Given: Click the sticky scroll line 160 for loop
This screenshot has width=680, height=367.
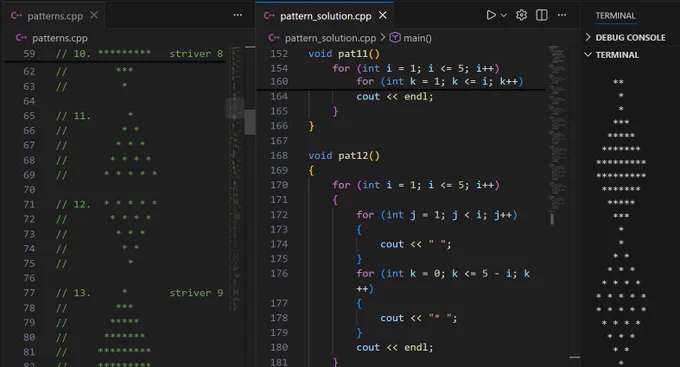Looking at the screenshot, I should 440,82.
